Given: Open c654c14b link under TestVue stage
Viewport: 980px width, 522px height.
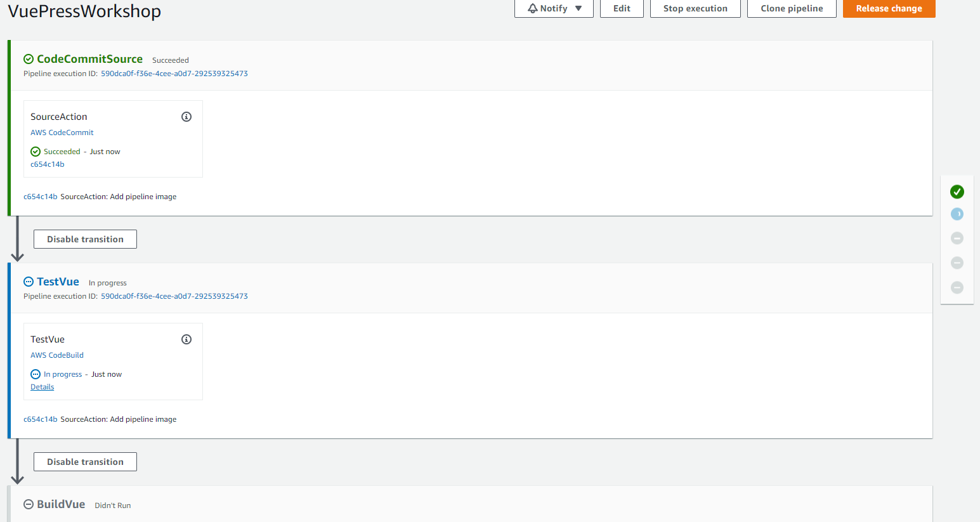Looking at the screenshot, I should pyautogui.click(x=41, y=419).
